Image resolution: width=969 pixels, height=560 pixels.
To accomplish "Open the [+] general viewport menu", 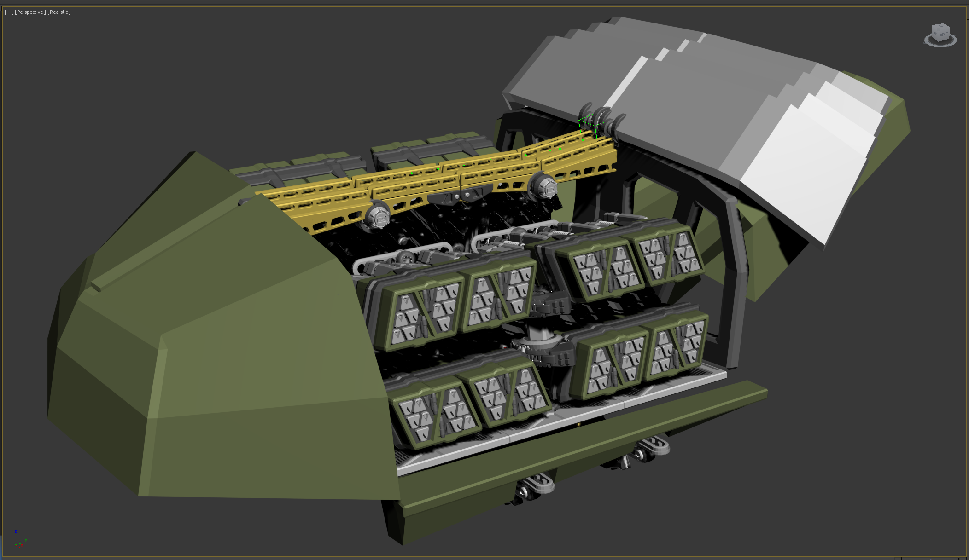I will (9, 12).
